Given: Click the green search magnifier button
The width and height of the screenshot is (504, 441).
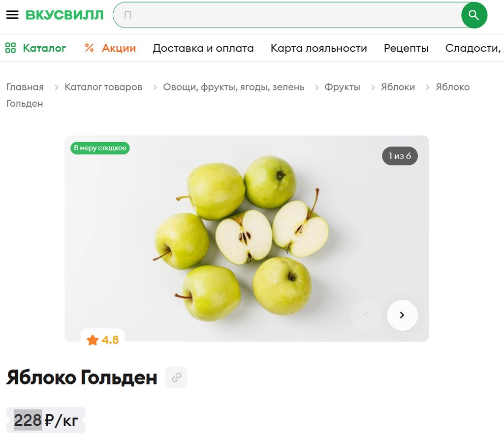Looking at the screenshot, I should point(474,15).
